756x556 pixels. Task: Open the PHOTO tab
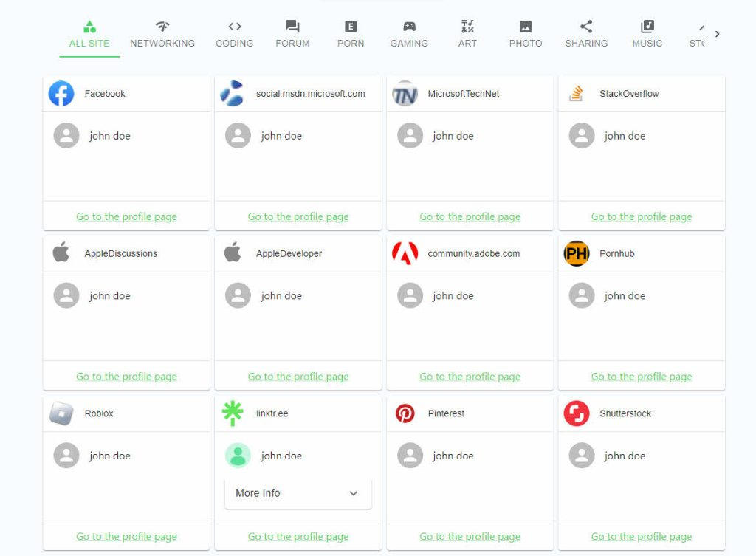[x=526, y=35]
